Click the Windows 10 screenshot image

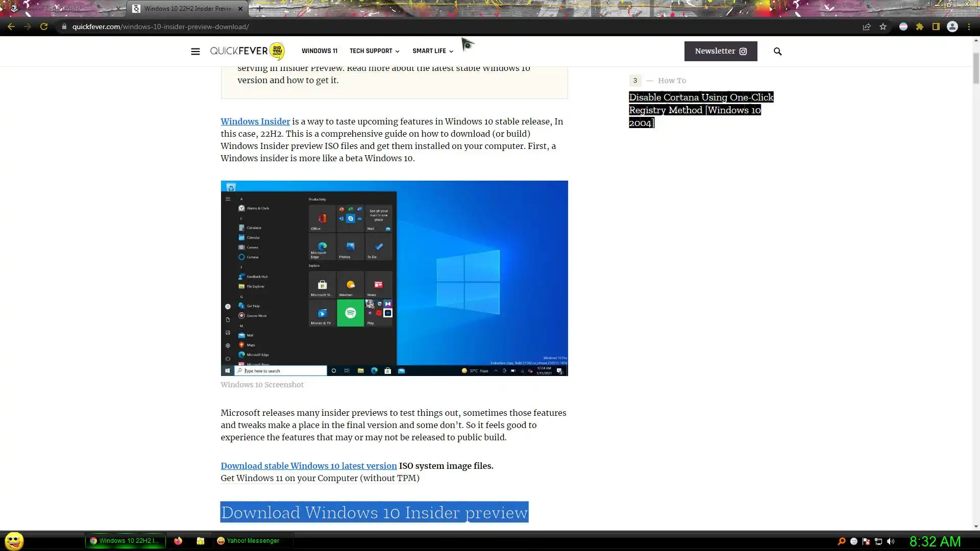394,278
